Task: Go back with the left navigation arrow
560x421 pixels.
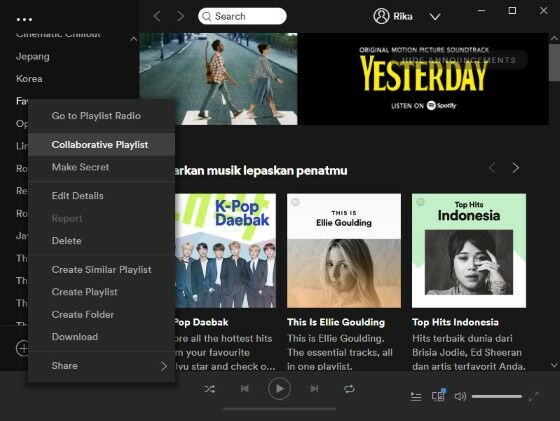Action: pyautogui.click(x=157, y=16)
